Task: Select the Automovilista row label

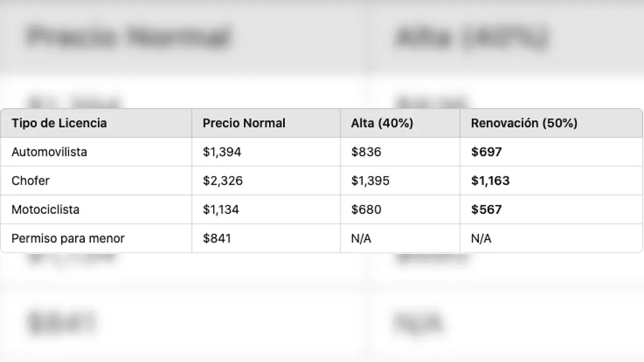Action: coord(49,152)
